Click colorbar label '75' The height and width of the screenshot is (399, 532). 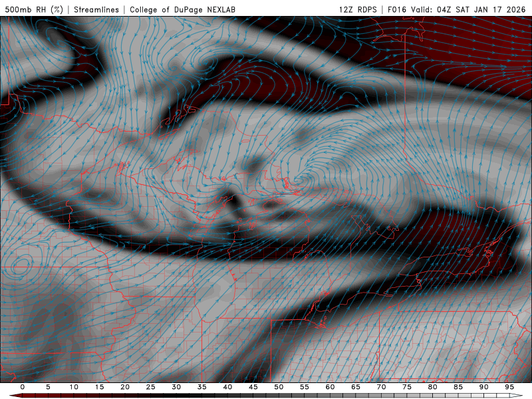pyautogui.click(x=407, y=387)
